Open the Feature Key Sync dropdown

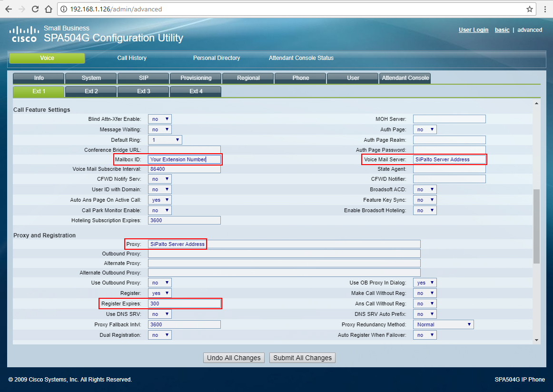tap(425, 200)
